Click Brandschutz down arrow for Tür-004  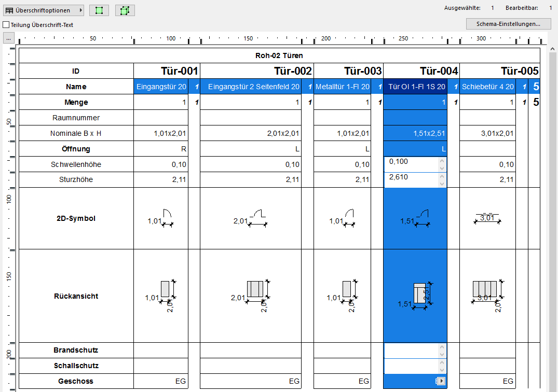point(442,354)
